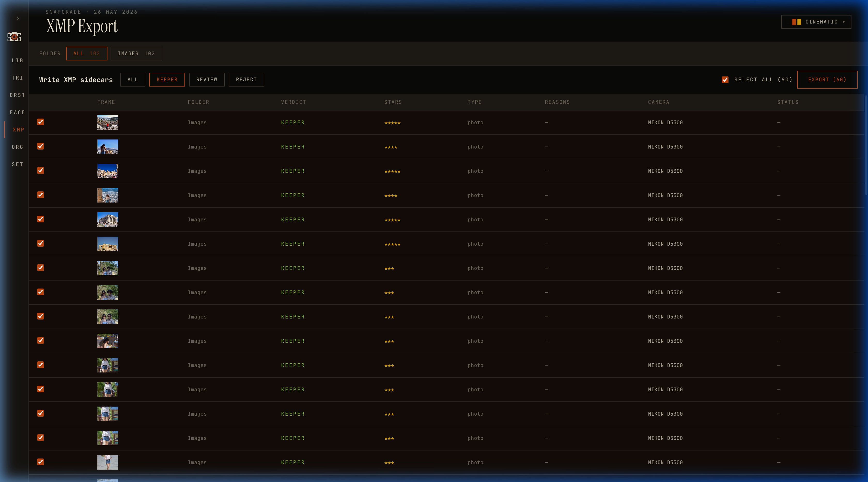Viewport: 868px width, 482px height.
Task: Switch to the FACE sidebar section
Action: point(18,113)
